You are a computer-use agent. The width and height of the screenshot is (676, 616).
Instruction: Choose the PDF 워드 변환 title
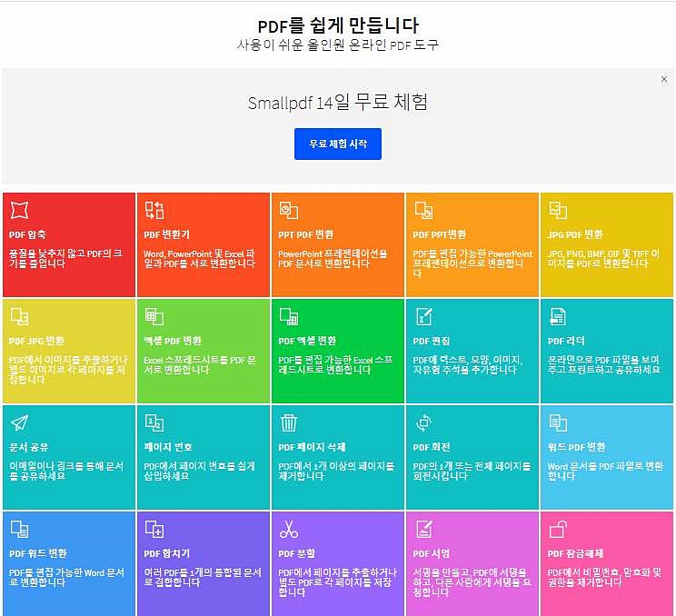[x=38, y=553]
